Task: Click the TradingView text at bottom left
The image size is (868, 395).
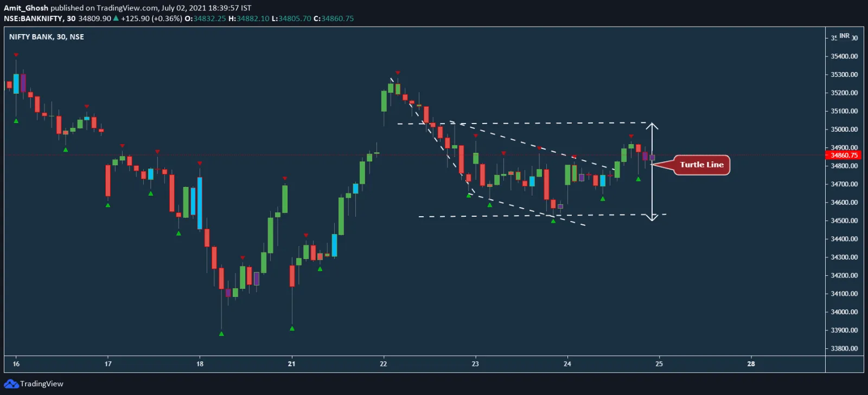Action: pyautogui.click(x=42, y=384)
